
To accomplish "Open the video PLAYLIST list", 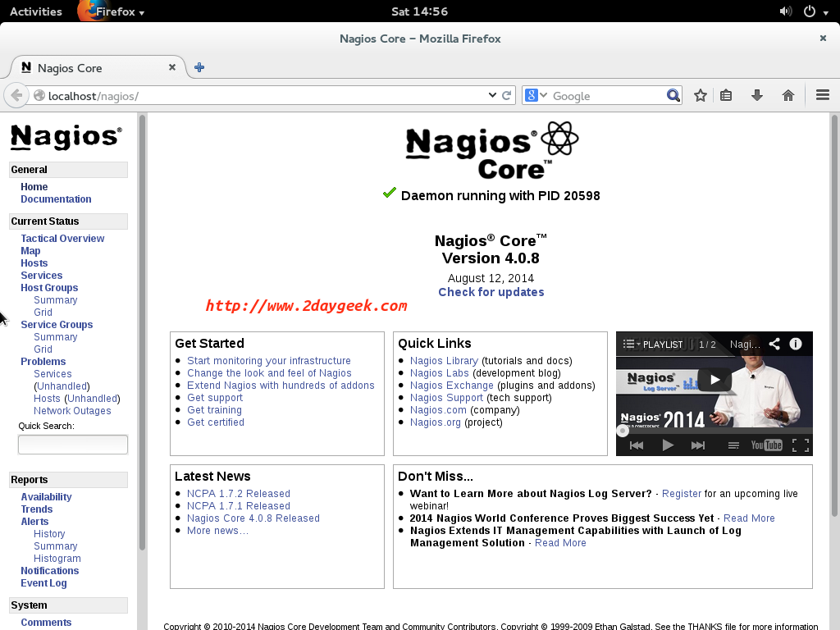I will [x=653, y=345].
